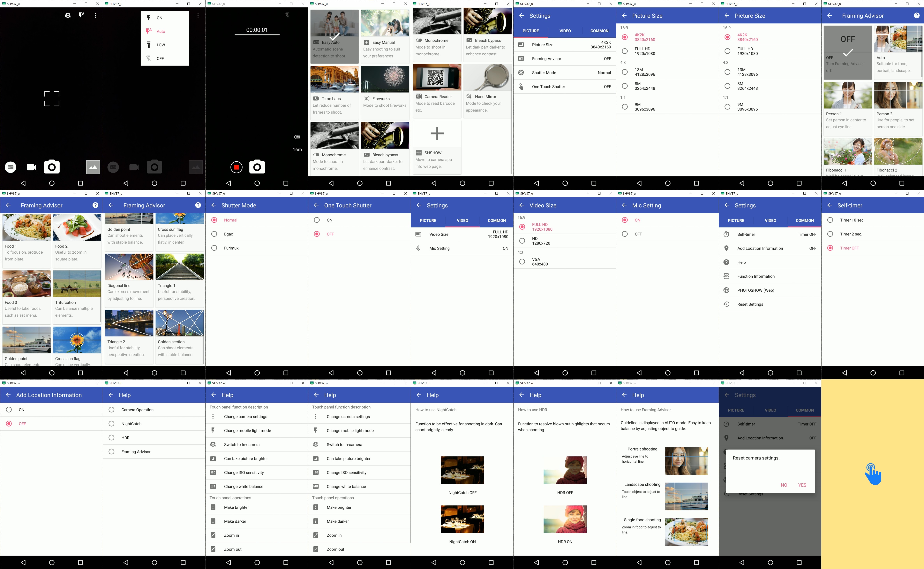Choose Auto in the flash popup menu

(x=165, y=31)
